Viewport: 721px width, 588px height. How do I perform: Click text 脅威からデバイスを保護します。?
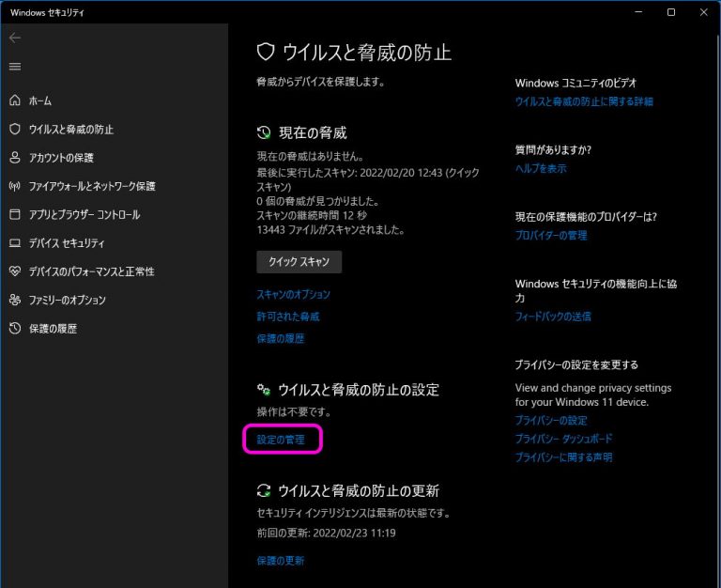pyautogui.click(x=320, y=82)
